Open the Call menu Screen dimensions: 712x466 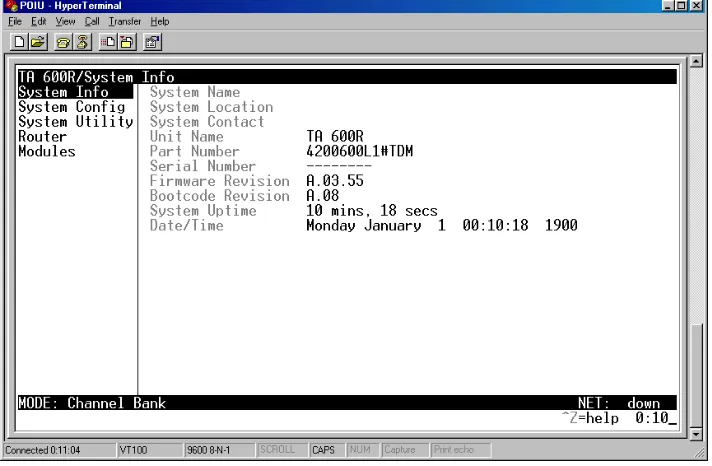click(92, 21)
